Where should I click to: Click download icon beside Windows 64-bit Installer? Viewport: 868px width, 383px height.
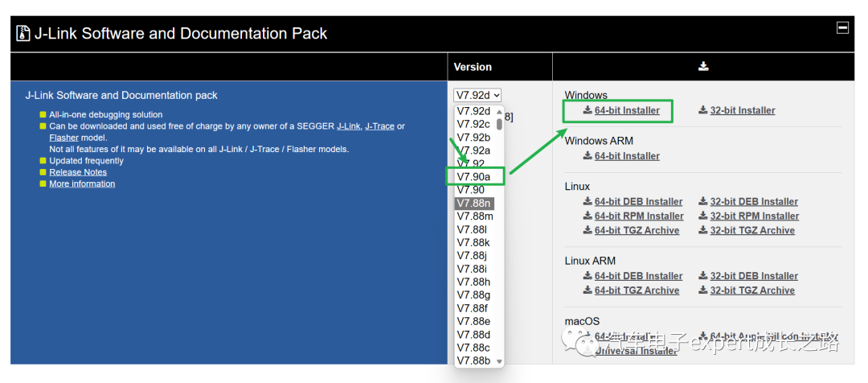click(x=588, y=110)
